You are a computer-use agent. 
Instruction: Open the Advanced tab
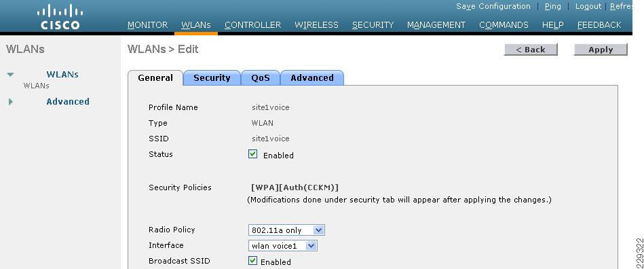point(311,77)
